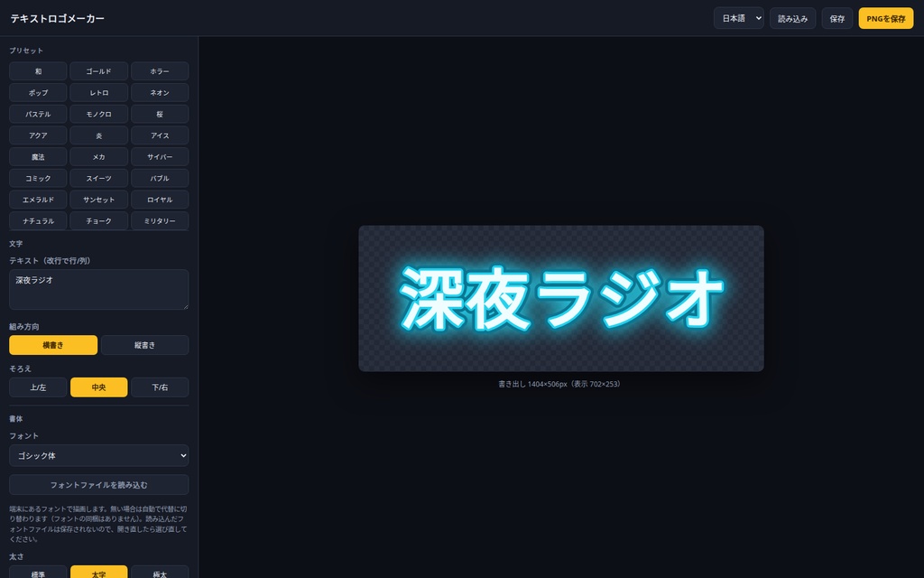Screen dimensions: 924x578
Task: Select the サイバー preset
Action: click(x=160, y=157)
